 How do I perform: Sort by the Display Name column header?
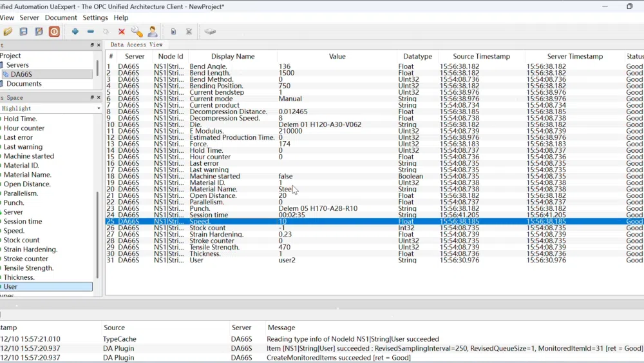coord(232,56)
